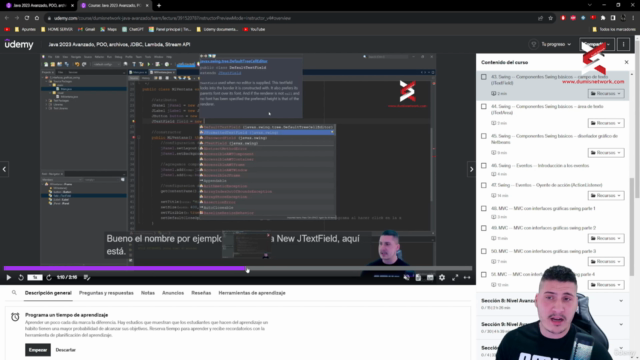The width and height of the screenshot is (640, 360).
Task: Mute the video volume
Action: 406,278
